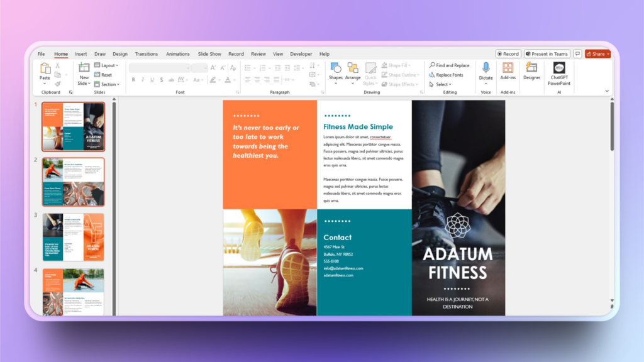Select the Format Painter brush icon
644x362 pixels.
[x=57, y=84]
